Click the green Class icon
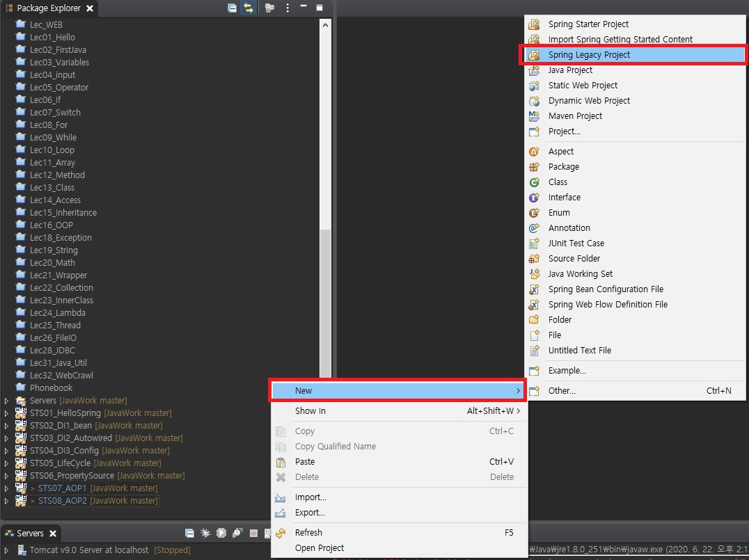 tap(534, 182)
